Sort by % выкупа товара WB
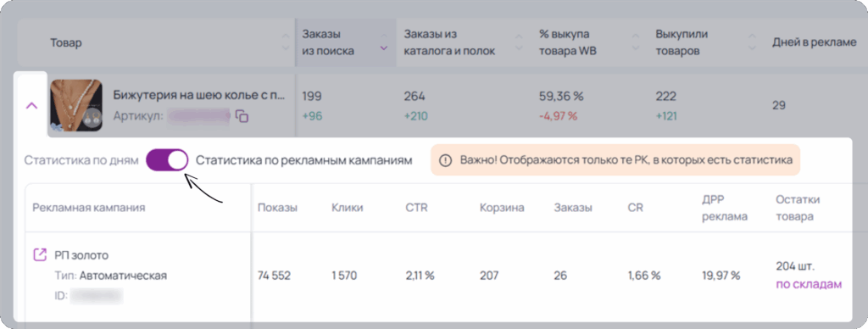 [x=635, y=42]
